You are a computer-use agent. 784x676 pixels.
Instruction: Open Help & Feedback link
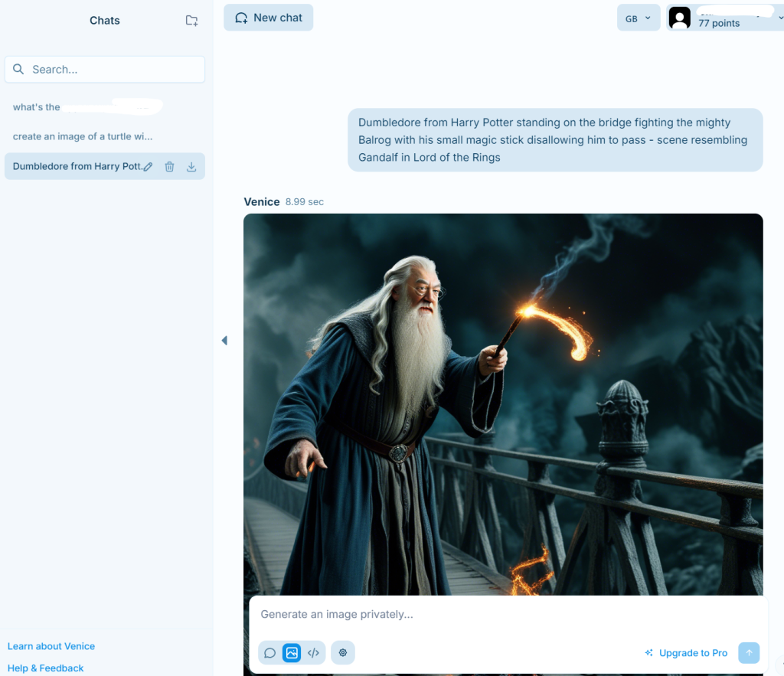[x=45, y=668]
